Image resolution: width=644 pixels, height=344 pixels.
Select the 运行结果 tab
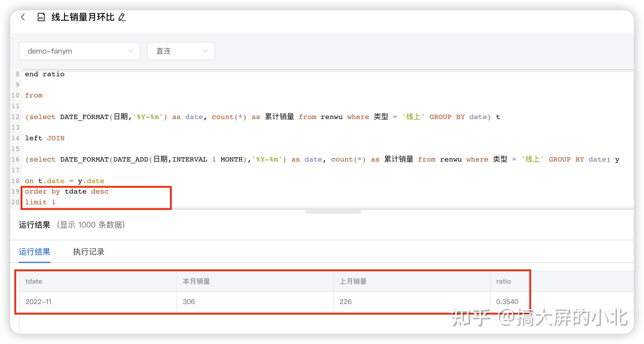(34, 252)
